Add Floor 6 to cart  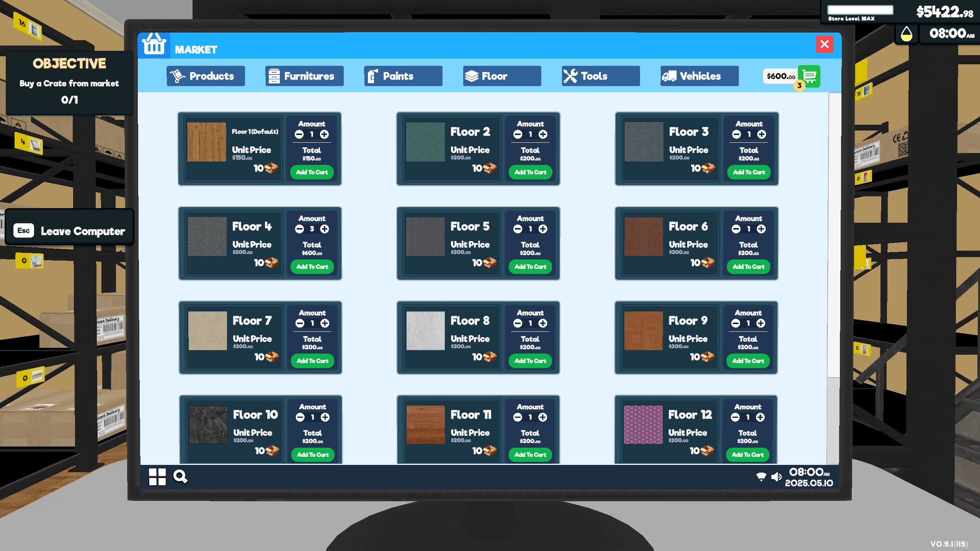tap(749, 267)
